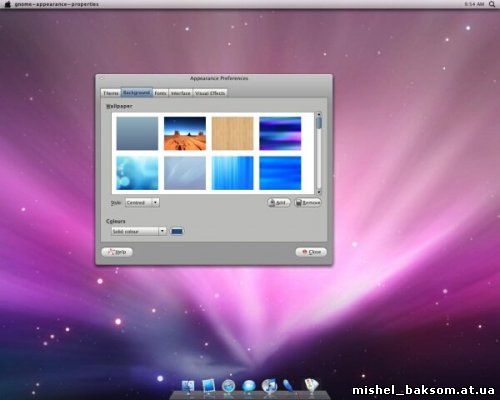The image size is (500, 400).
Task: Open the Interface tab
Action: point(180,93)
